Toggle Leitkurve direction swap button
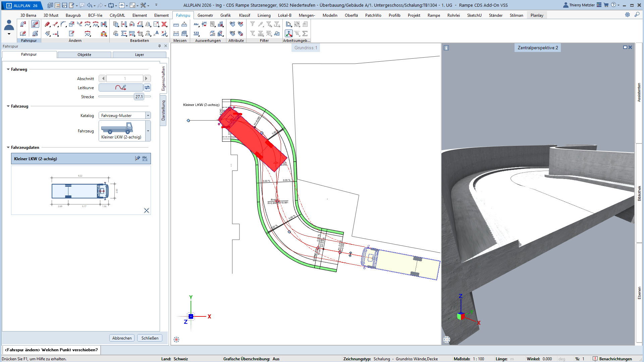This screenshot has height=362, width=644. click(x=147, y=87)
